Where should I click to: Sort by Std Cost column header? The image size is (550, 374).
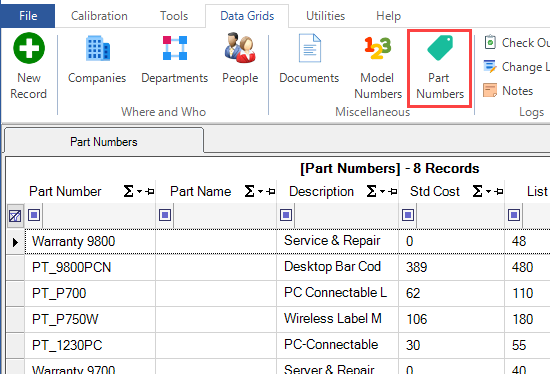point(435,192)
